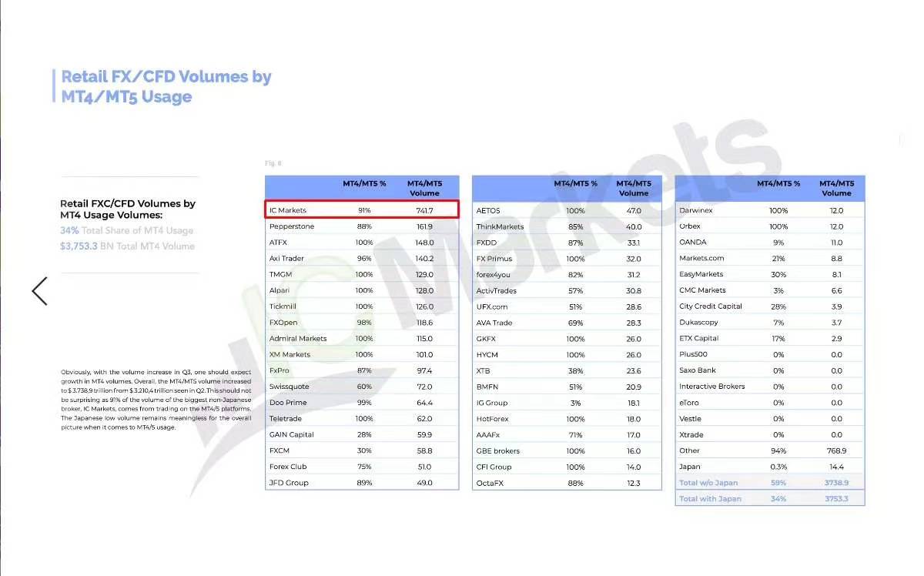
Task: Go to the previous page using the left arrow
Action: [39, 291]
